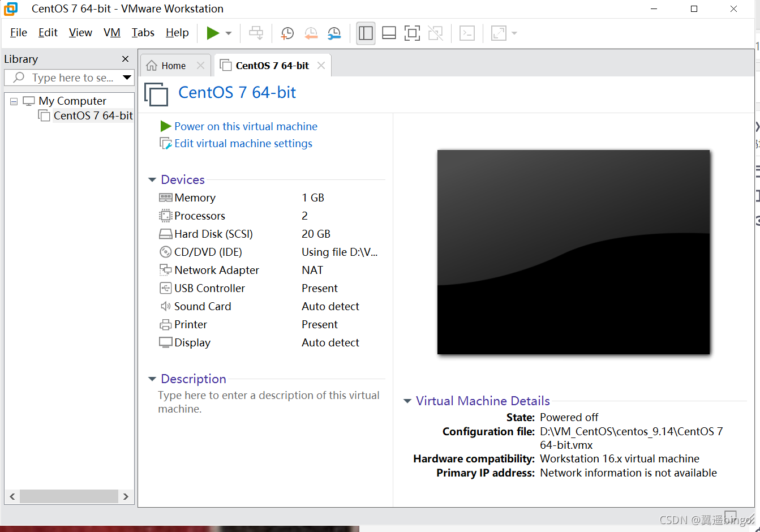
Task: Click the Hard Disk value 20 GB
Action: pos(316,234)
